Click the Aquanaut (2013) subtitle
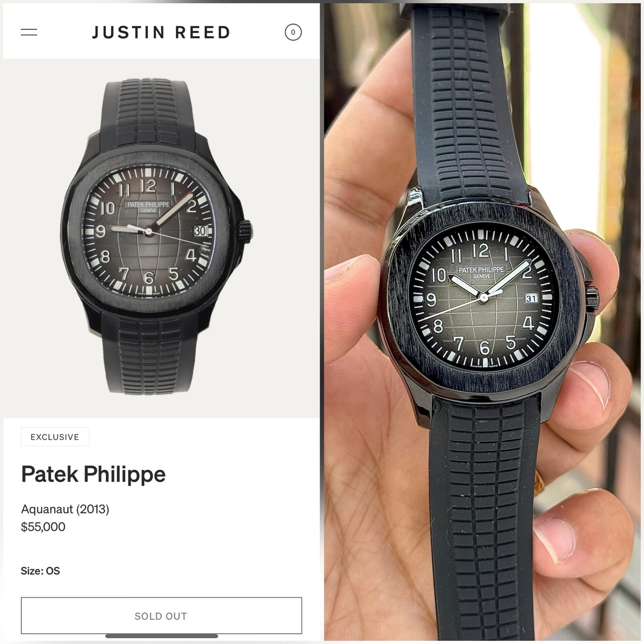Screen dimensions: 644x644 65,509
